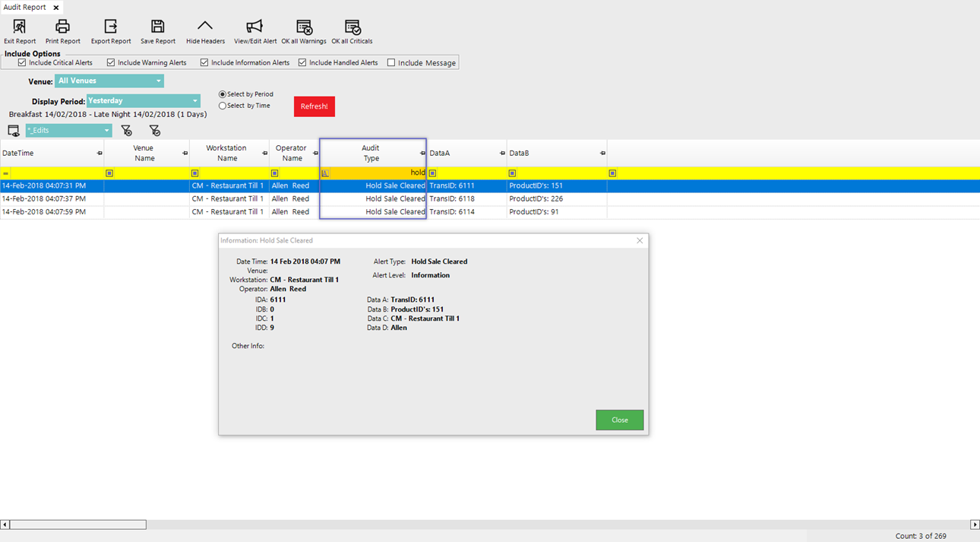
Task: Choose the Select by Time radio button
Action: (x=223, y=106)
